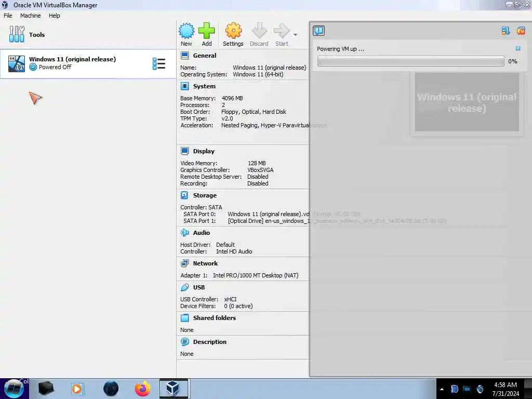Click the Windows 11 OS badge icon
This screenshot has height=399, width=532.
(x=17, y=63)
